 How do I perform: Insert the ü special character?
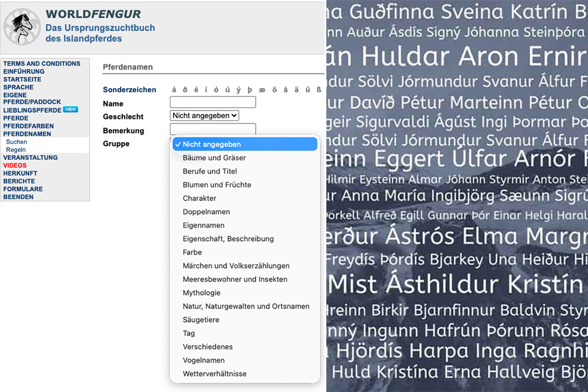308,90
